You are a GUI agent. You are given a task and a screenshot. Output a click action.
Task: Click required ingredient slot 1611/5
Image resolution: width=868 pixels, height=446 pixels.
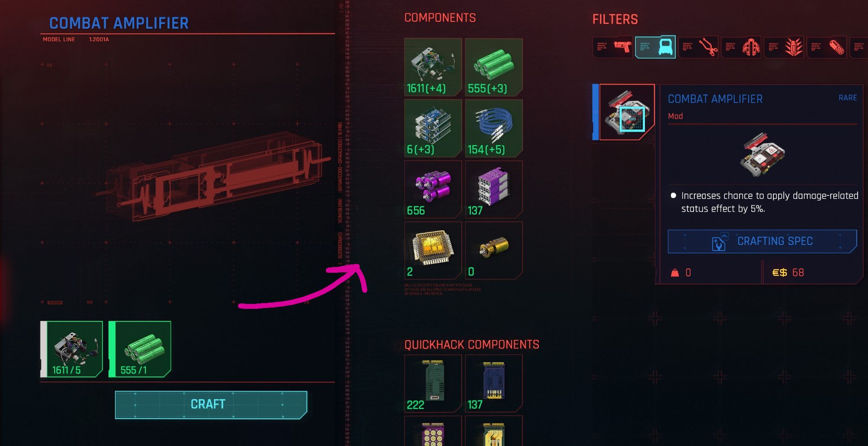click(72, 349)
